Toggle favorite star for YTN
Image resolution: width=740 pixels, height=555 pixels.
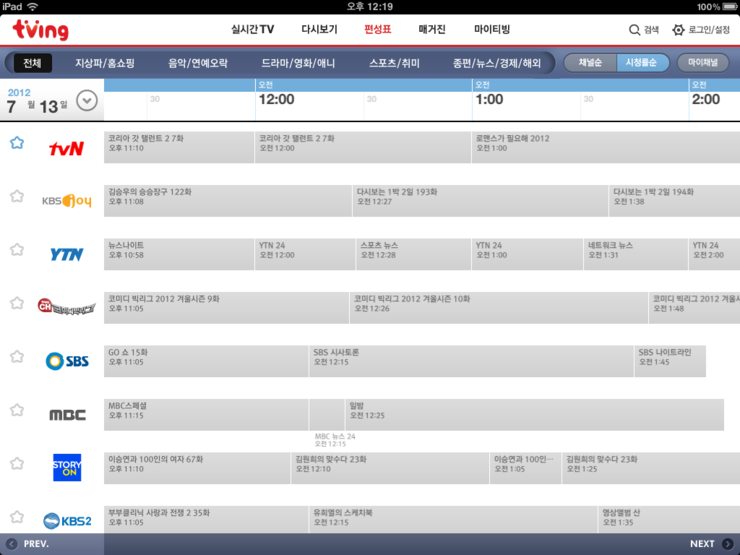(16, 249)
